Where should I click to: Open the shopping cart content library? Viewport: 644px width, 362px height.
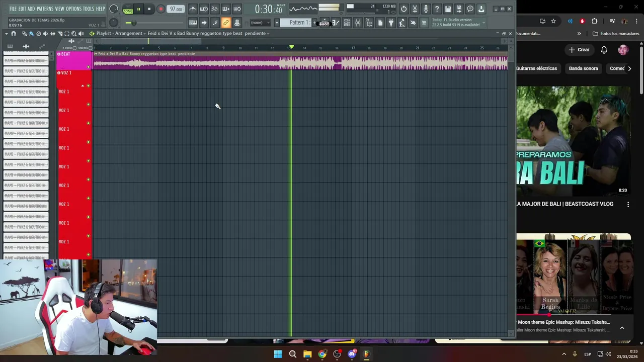click(x=424, y=23)
